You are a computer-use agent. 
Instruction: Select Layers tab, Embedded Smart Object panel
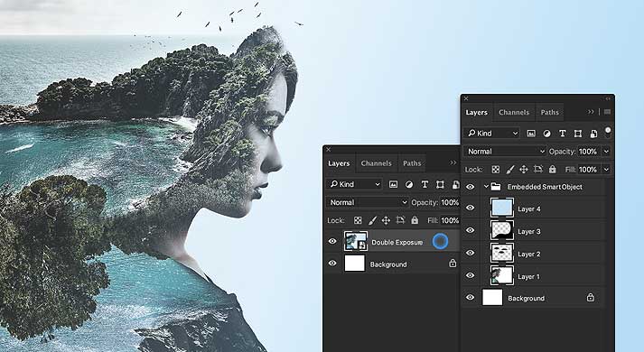tap(476, 113)
